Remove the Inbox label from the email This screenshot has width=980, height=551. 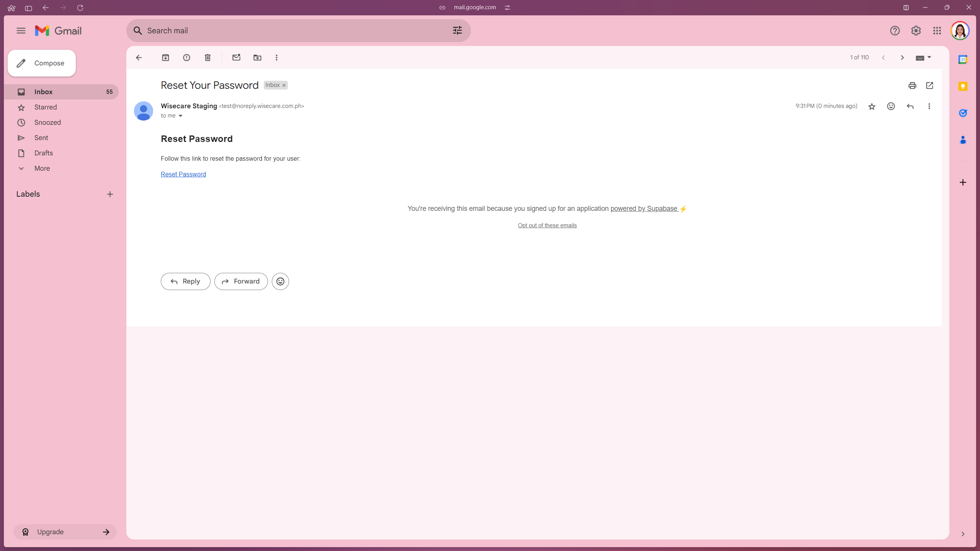coord(283,85)
